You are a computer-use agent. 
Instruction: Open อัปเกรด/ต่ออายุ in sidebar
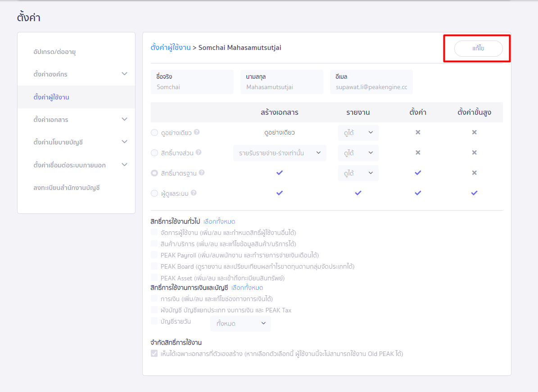click(x=54, y=52)
